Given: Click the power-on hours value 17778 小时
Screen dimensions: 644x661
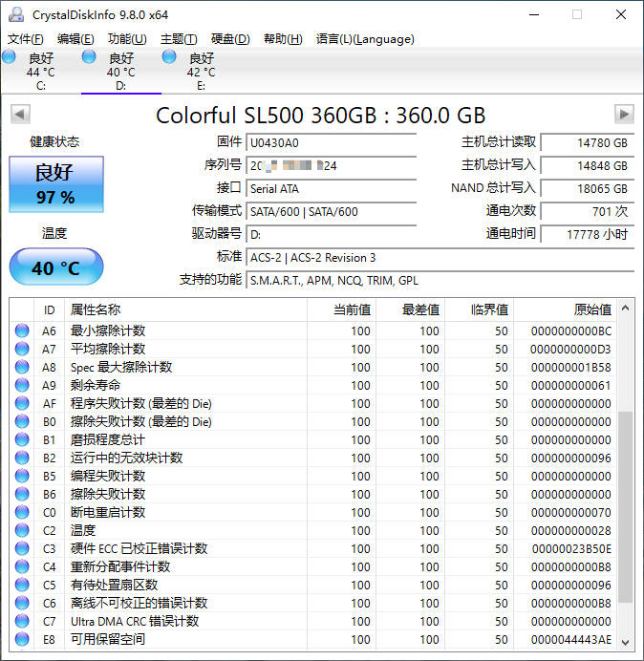Looking at the screenshot, I should pyautogui.click(x=587, y=234).
